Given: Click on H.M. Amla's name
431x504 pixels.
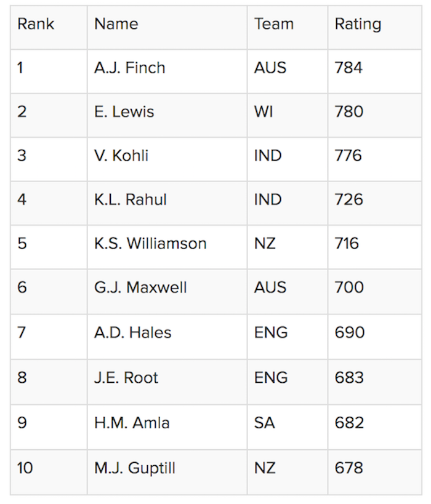Looking at the screenshot, I should pyautogui.click(x=131, y=423).
